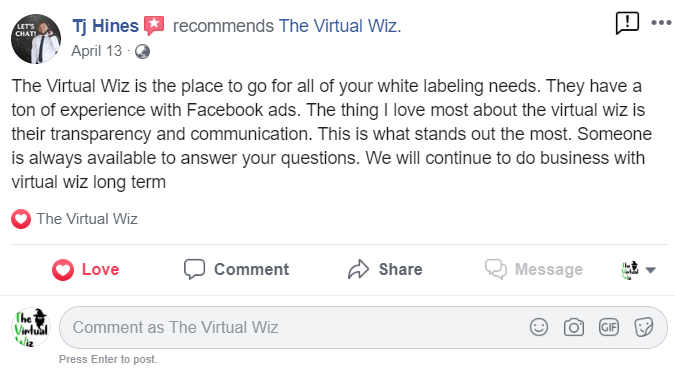Insert an emoji into the comment
Viewport: 675px width, 377px height.
pos(539,327)
